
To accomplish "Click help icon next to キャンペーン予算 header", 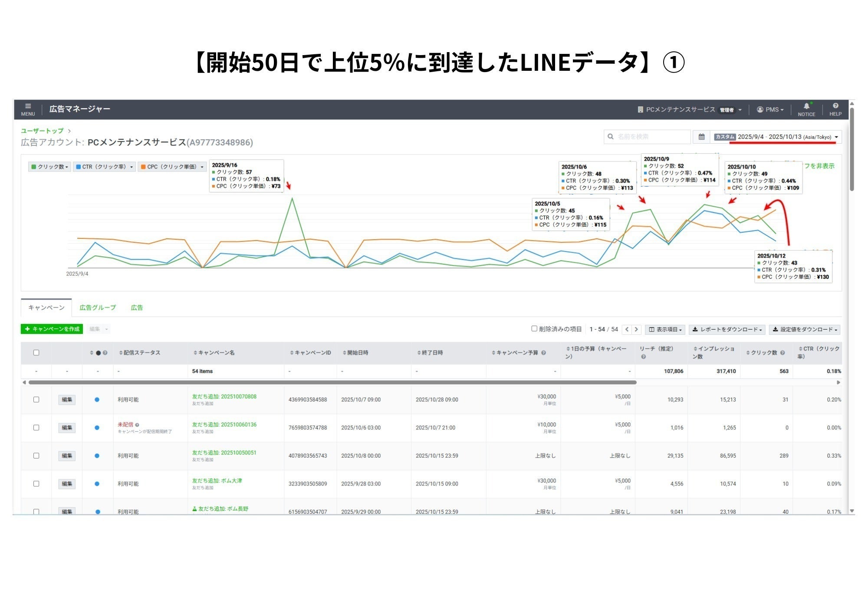I will tap(544, 353).
